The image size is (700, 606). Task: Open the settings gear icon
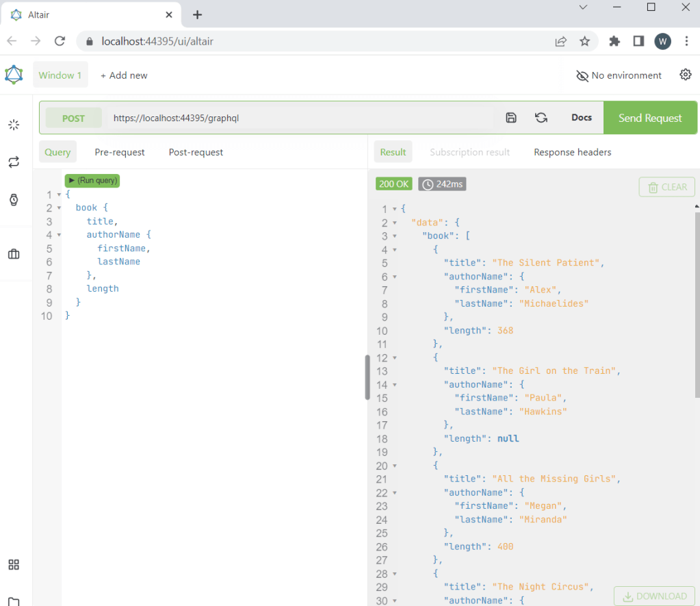(x=686, y=75)
